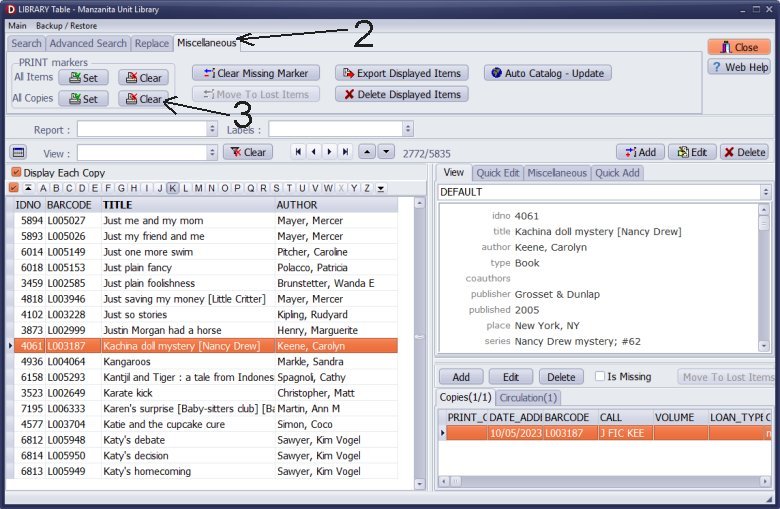
Task: Delete the selected copy
Action: (x=561, y=377)
